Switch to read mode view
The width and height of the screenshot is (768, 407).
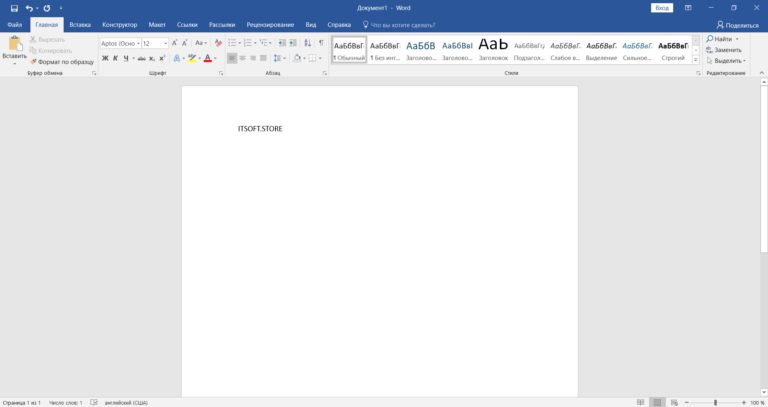coord(640,403)
